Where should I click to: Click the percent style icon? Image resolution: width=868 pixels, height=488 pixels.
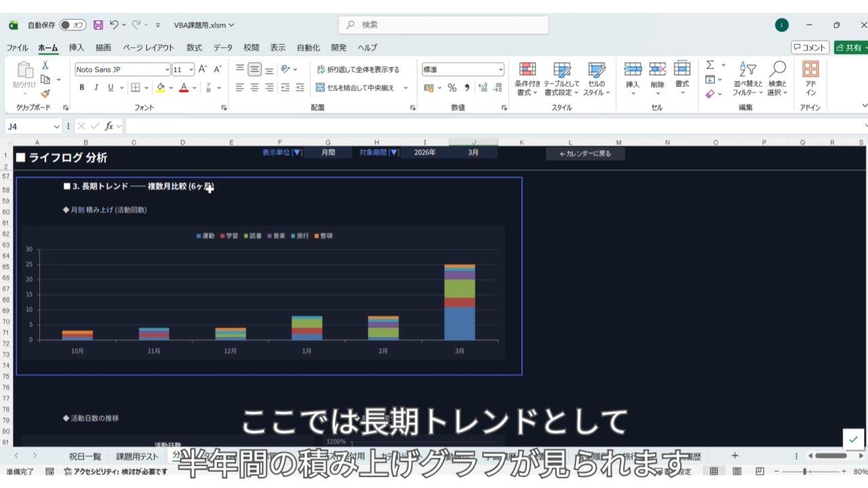click(452, 87)
